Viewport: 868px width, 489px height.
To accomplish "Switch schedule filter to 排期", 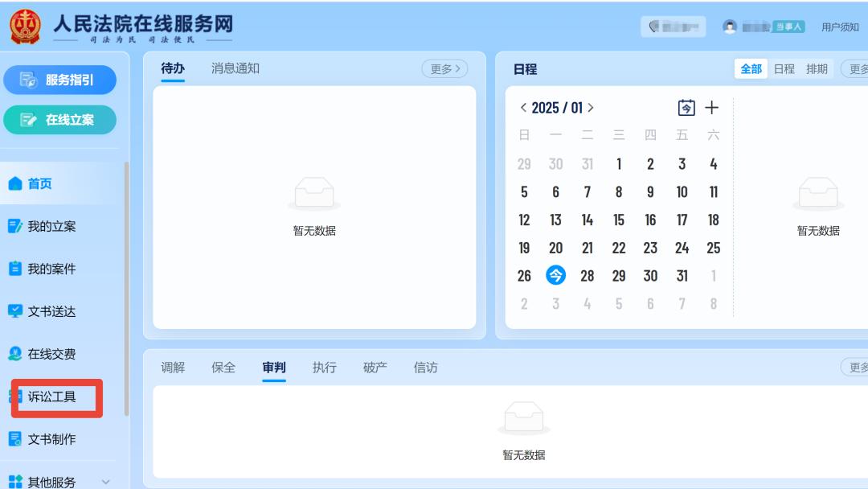I will point(817,69).
